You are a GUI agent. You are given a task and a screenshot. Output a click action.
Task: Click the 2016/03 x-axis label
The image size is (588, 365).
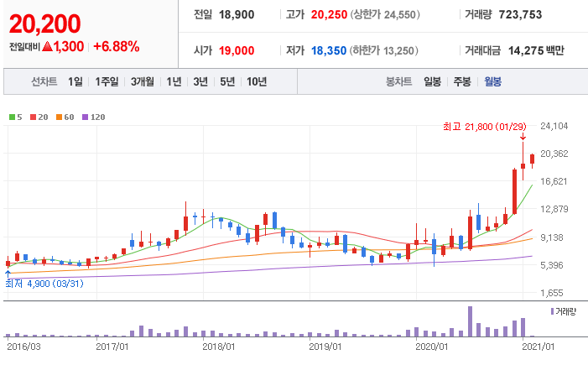click(23, 347)
